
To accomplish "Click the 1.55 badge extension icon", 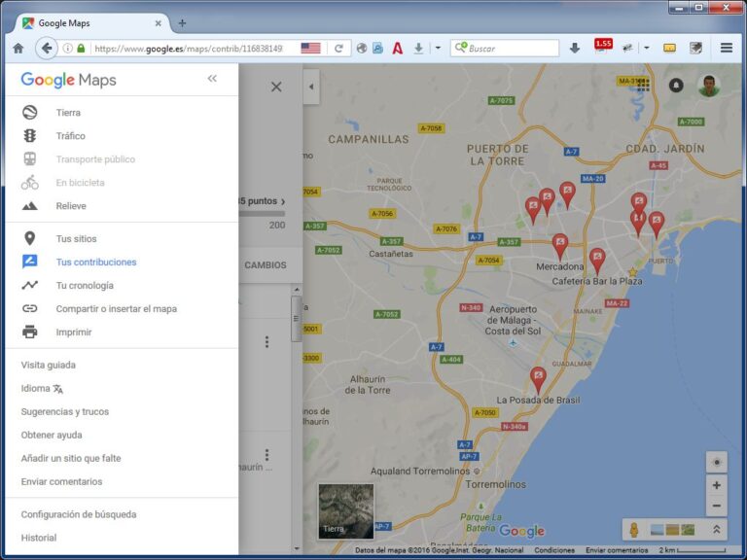I will click(603, 47).
